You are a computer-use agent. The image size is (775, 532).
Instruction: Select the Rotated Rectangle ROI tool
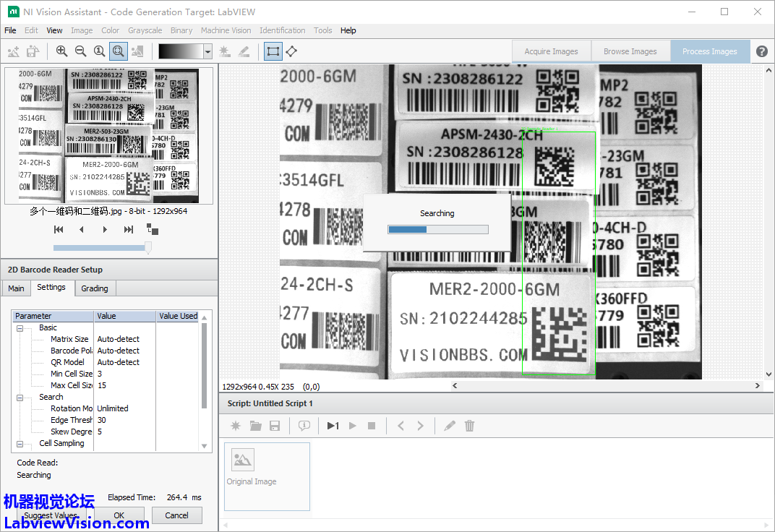291,51
